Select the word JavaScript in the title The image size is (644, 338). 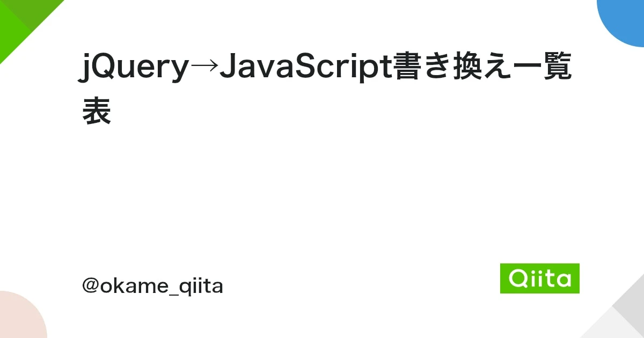tap(305, 69)
